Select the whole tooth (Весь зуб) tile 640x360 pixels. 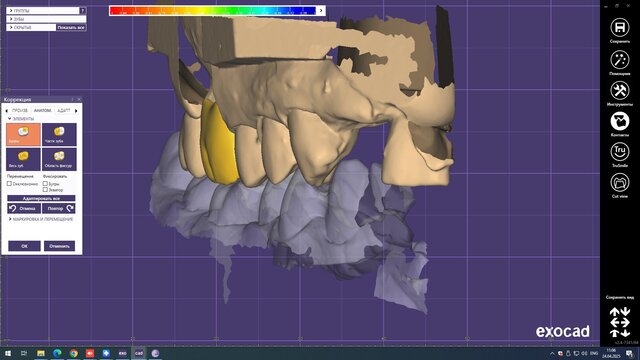tap(23, 159)
